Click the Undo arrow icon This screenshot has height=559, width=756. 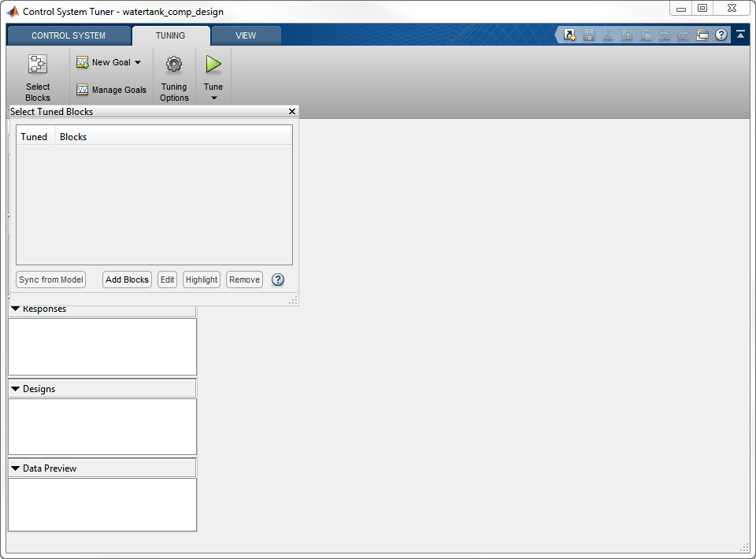coord(665,35)
